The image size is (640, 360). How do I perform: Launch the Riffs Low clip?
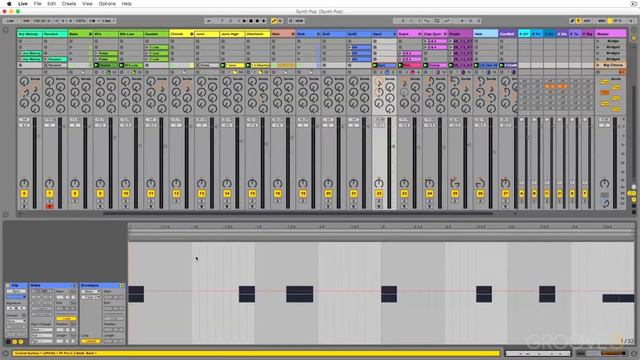coord(122,65)
